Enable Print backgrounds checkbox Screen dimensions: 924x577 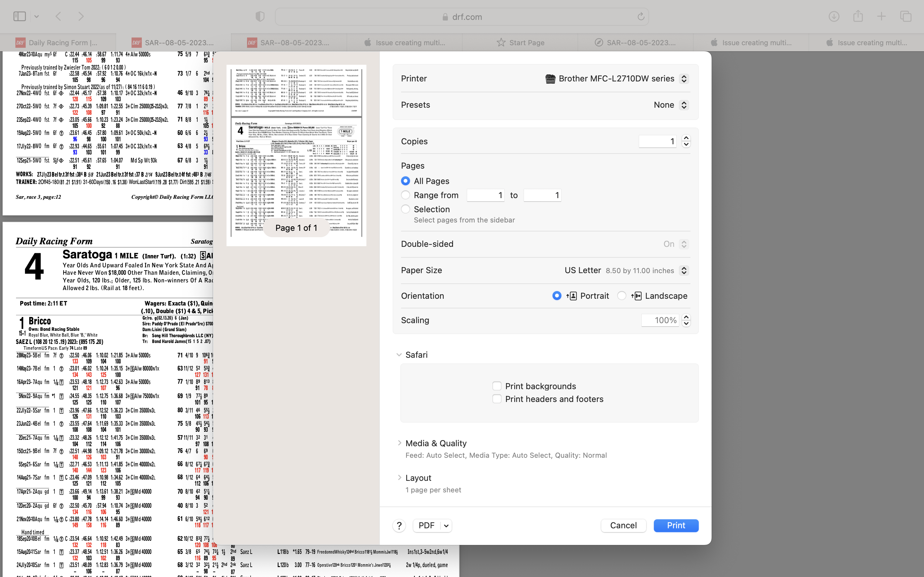[497, 386]
